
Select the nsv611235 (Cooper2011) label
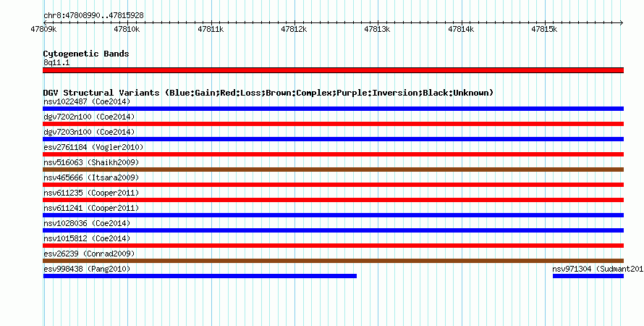91,193
